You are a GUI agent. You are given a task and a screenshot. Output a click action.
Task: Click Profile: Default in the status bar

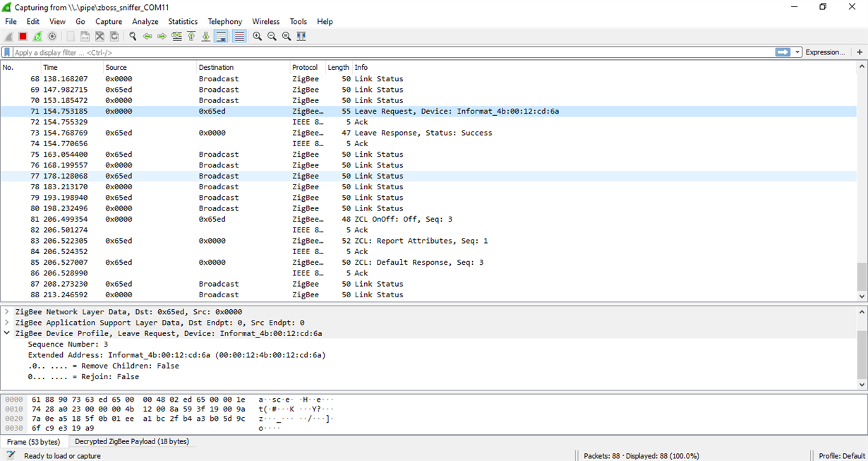(x=842, y=455)
